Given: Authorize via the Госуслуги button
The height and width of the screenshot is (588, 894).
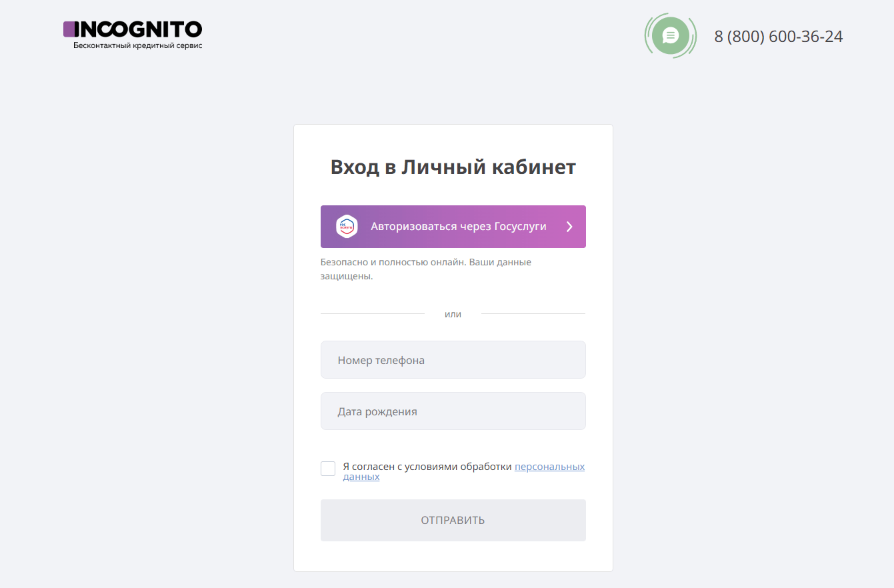Looking at the screenshot, I should pyautogui.click(x=453, y=227).
